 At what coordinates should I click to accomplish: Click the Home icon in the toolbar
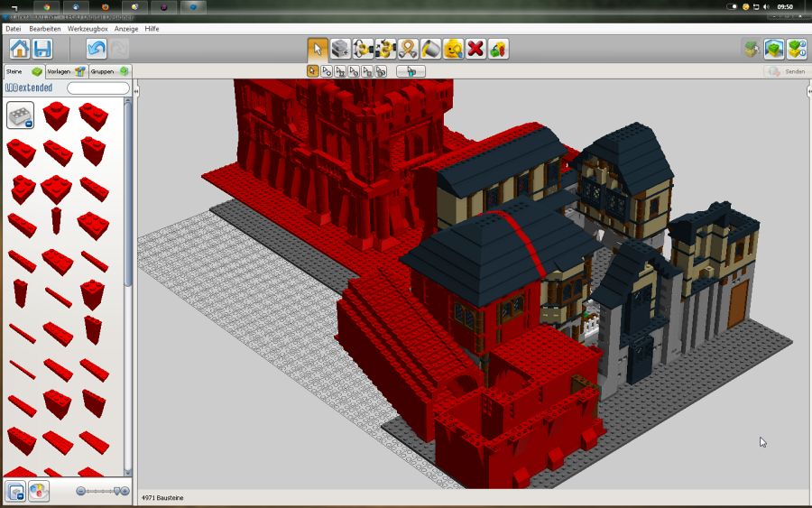pos(19,49)
